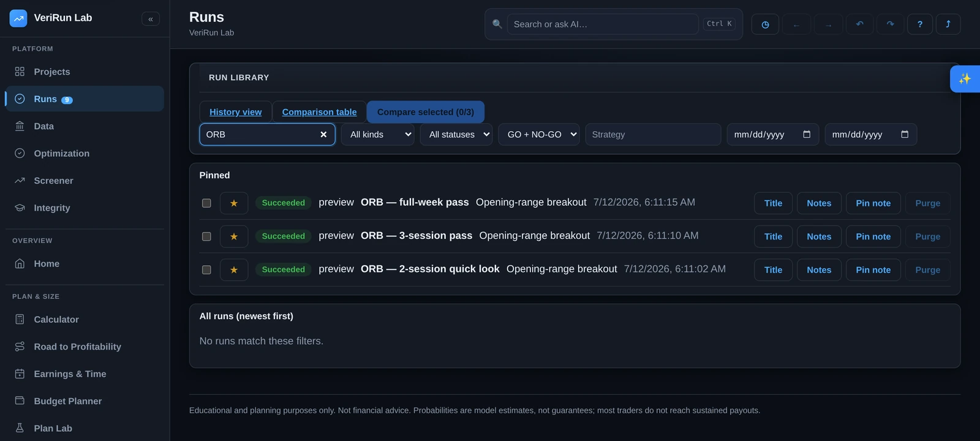980x441 pixels.
Task: Open the clock history button in header
Action: tap(765, 24)
